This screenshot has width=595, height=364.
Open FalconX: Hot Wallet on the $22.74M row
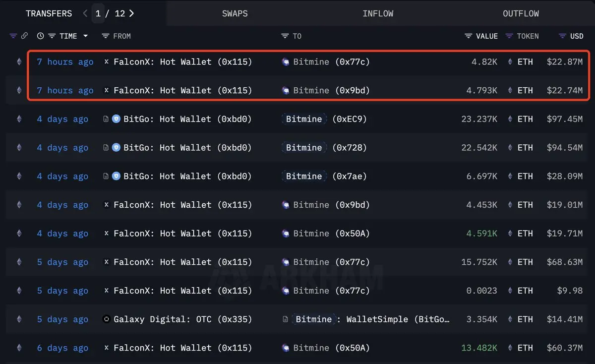[183, 91]
